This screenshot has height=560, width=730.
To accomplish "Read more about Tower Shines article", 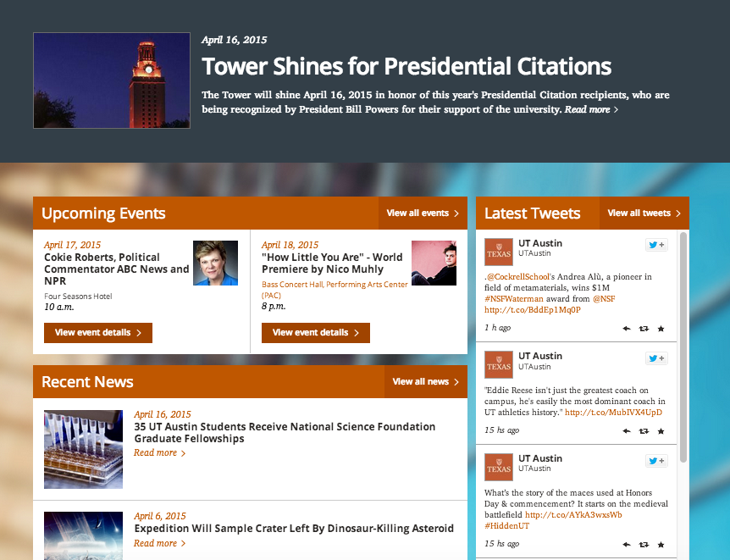I will tap(591, 109).
